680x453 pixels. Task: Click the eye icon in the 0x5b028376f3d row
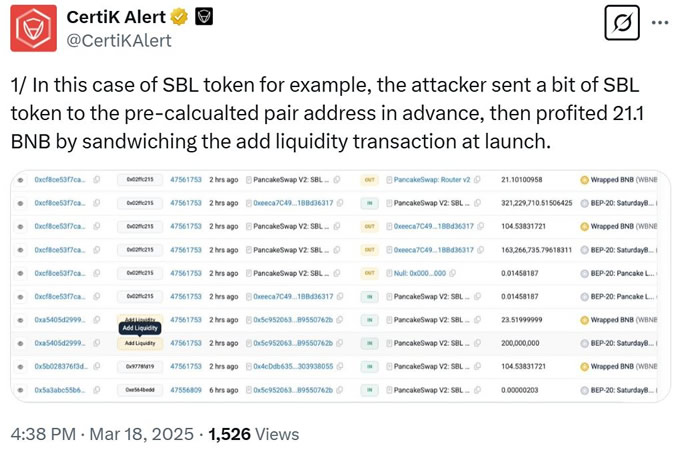pos(20,365)
